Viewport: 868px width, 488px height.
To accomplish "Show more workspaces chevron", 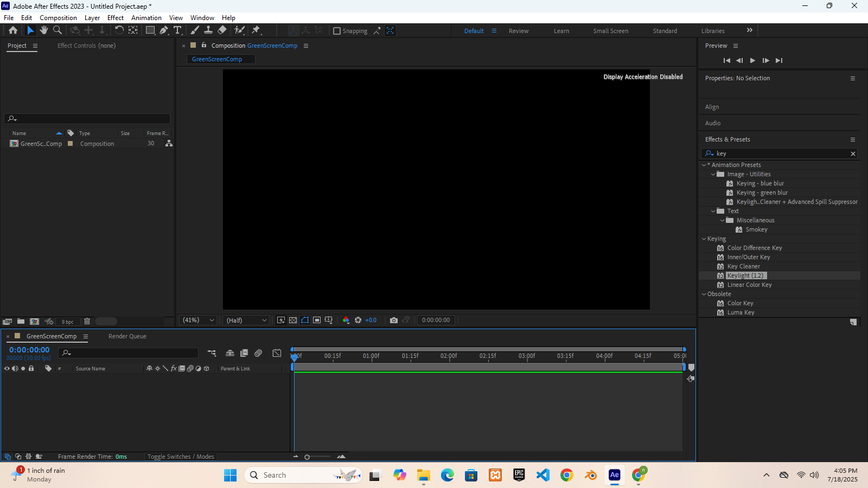I will [x=750, y=30].
